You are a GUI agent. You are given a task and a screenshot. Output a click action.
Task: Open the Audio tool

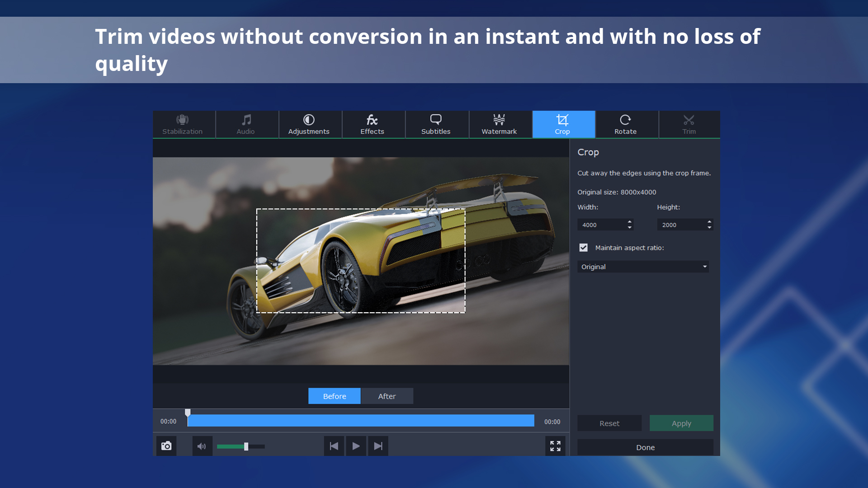(x=246, y=124)
